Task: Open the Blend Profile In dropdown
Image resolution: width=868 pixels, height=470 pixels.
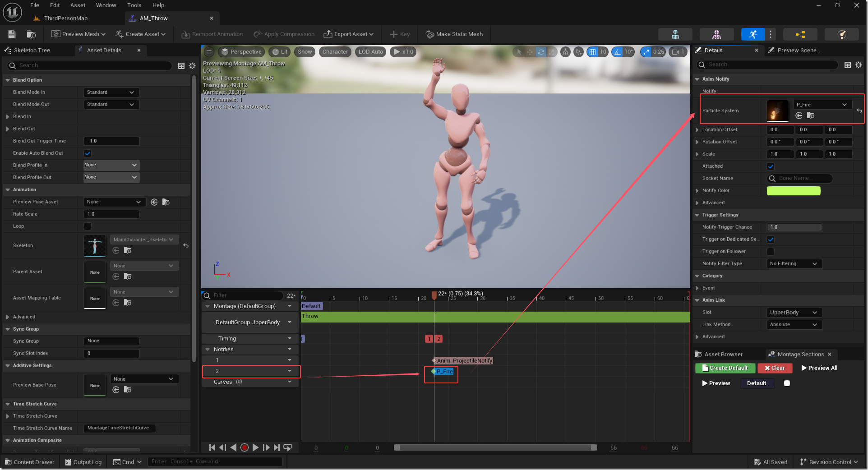Action: 111,165
